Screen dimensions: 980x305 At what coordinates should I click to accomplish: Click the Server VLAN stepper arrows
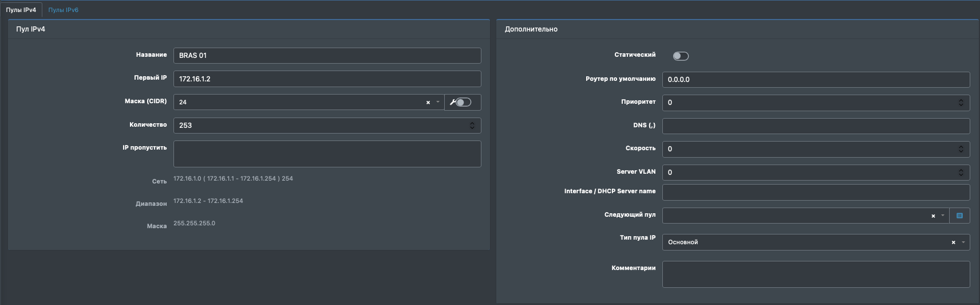pyautogui.click(x=961, y=173)
